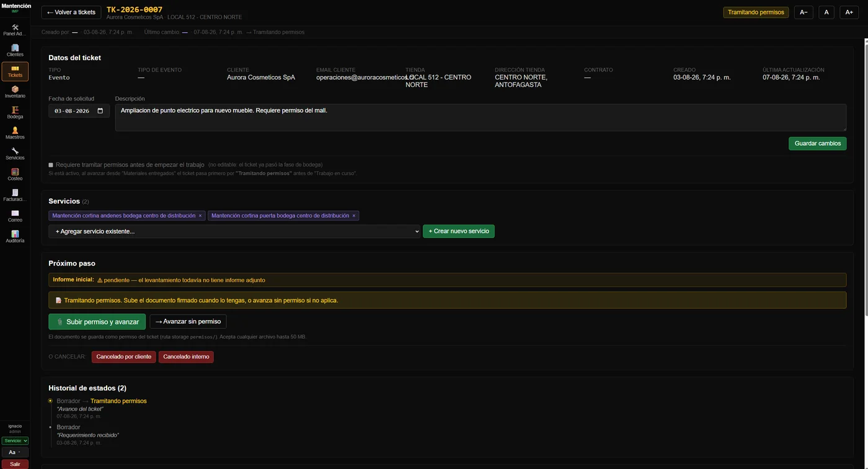Open the Bodega section
The image size is (868, 469).
[15, 112]
